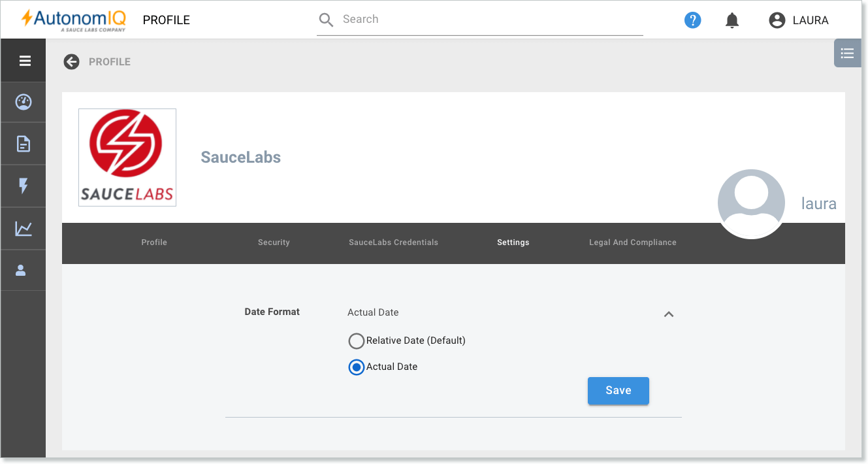
Task: Open the user icon in sidebar
Action: tap(21, 270)
